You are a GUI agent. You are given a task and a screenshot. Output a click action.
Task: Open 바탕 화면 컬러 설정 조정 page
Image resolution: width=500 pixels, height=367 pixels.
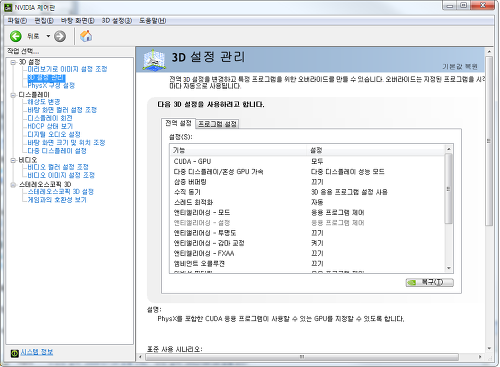coord(62,110)
